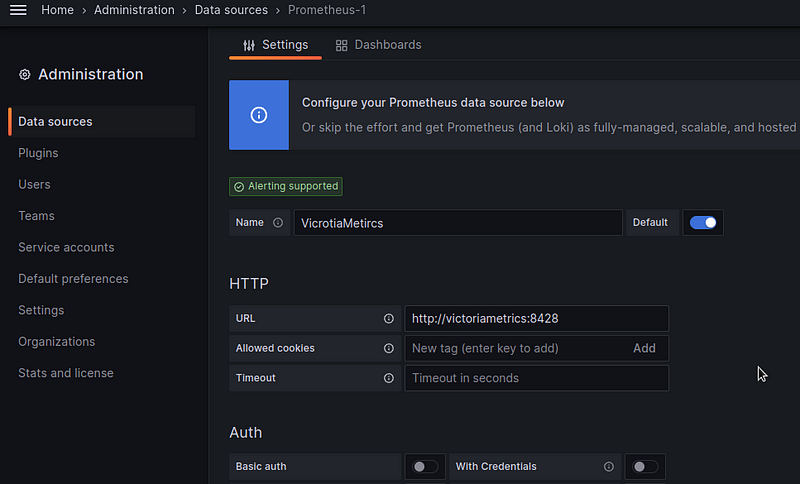Image resolution: width=800 pixels, height=484 pixels.
Task: Click the Timeout info icon
Action: pos(389,378)
